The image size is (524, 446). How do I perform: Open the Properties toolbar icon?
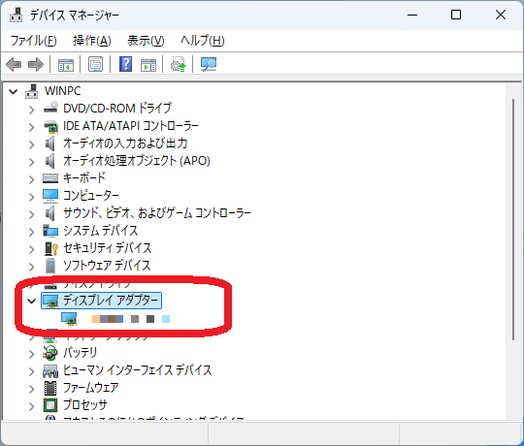pos(96,64)
